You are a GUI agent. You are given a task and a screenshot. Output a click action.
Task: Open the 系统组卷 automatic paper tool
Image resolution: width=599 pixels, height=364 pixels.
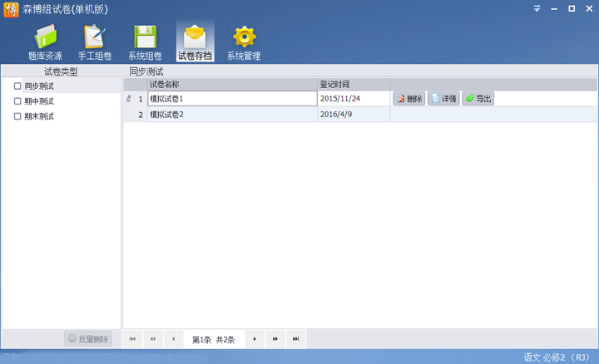click(x=145, y=43)
